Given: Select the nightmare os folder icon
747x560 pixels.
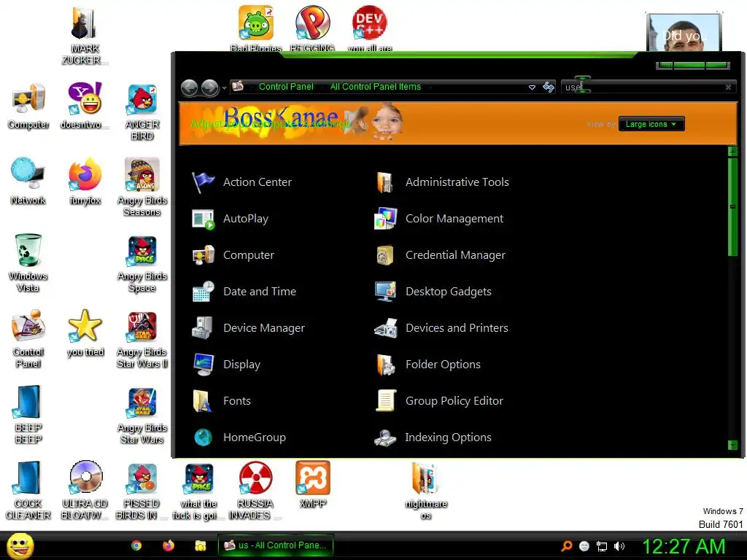Looking at the screenshot, I should 426,491.
